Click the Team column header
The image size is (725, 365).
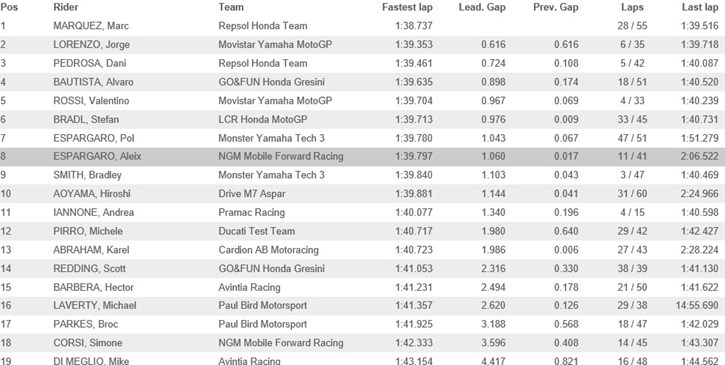tap(231, 7)
